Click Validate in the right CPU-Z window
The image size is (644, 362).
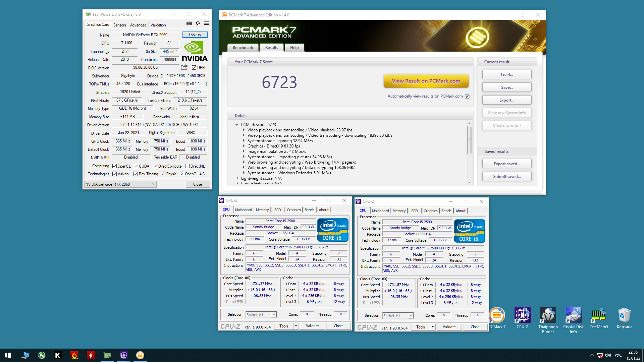click(449, 327)
